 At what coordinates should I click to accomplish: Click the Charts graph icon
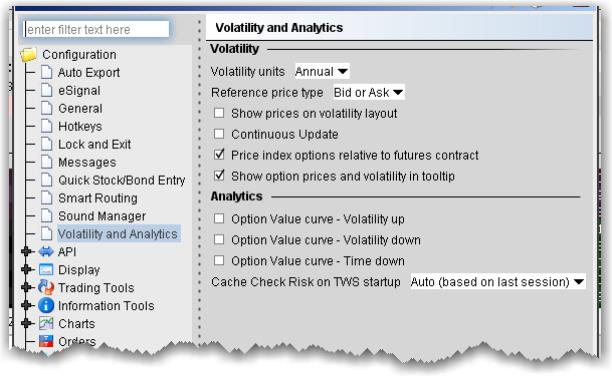point(46,324)
